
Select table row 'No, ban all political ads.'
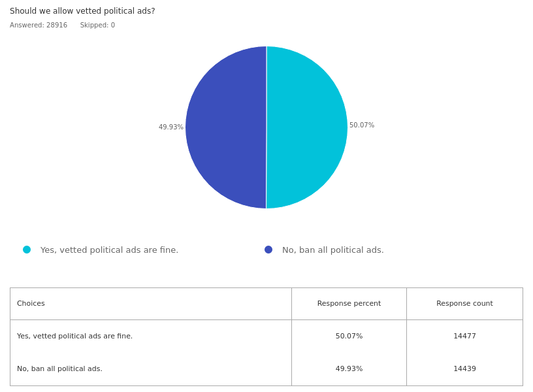click(x=266, y=368)
